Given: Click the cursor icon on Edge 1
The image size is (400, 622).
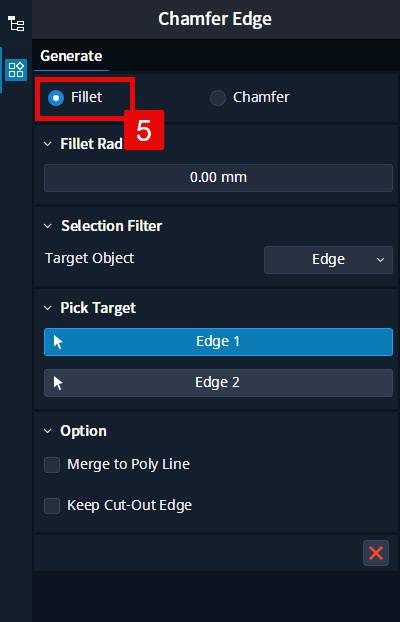Looking at the screenshot, I should 58,342.
